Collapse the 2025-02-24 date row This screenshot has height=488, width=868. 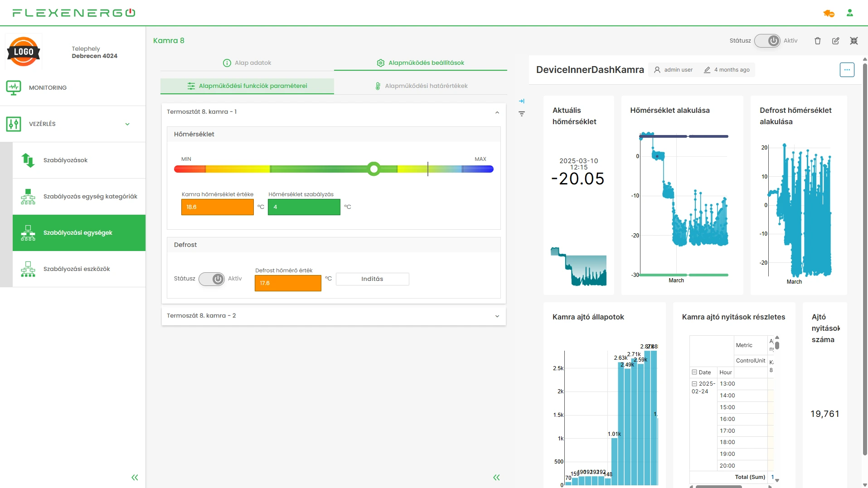click(694, 384)
